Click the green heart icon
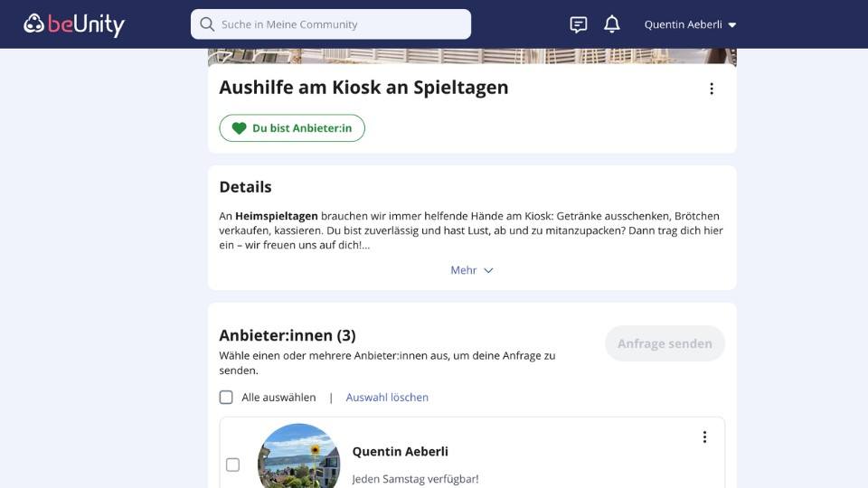The height and width of the screenshot is (488, 868). 239,128
